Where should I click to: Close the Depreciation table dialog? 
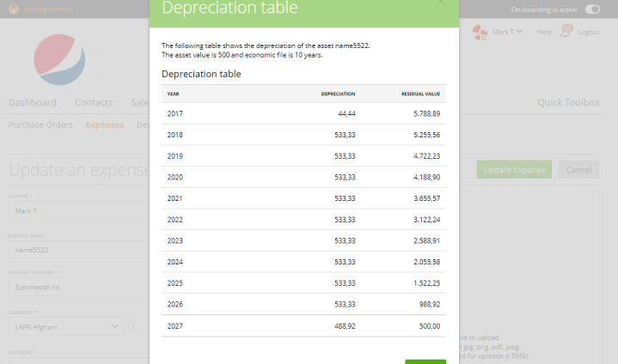[441, 3]
